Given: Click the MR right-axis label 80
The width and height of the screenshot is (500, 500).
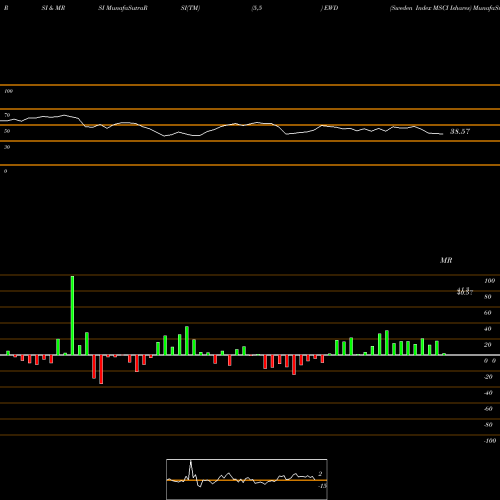Looking at the screenshot, I should pos(488,297).
